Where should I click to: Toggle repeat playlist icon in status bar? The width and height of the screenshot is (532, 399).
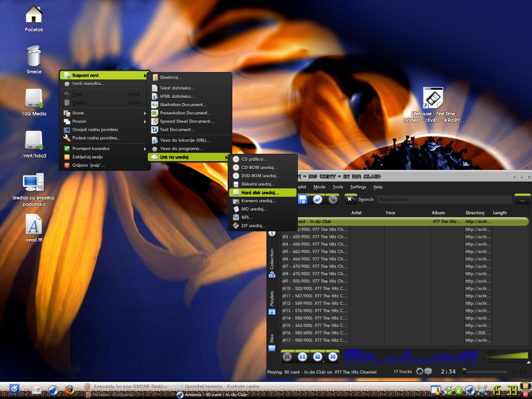[420, 371]
